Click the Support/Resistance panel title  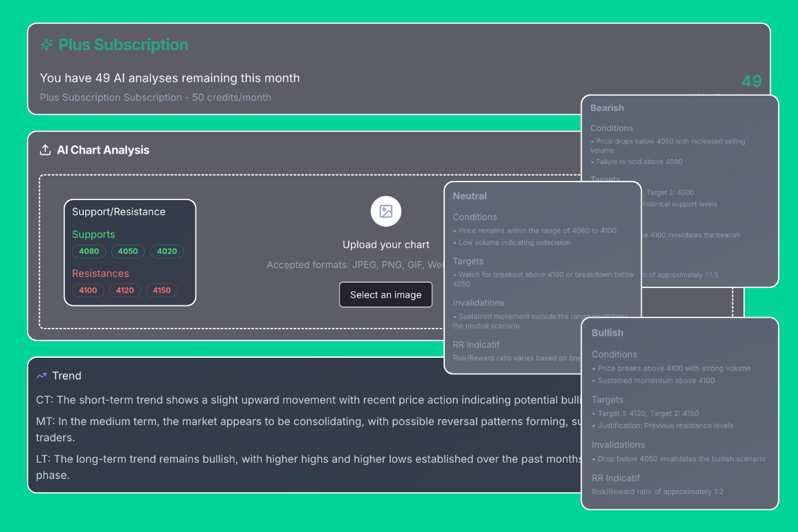(x=118, y=211)
